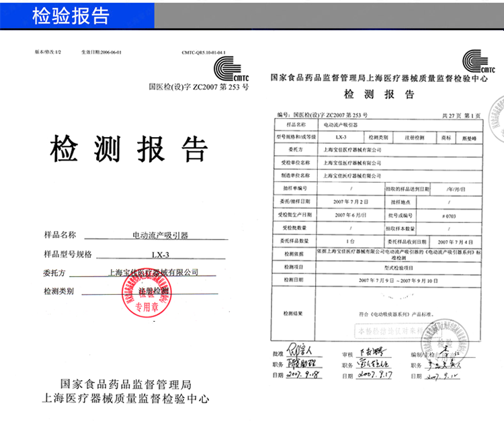The height and width of the screenshot is (444, 504).
Task: Click the #0703 batch number cell
Action: pos(449,216)
